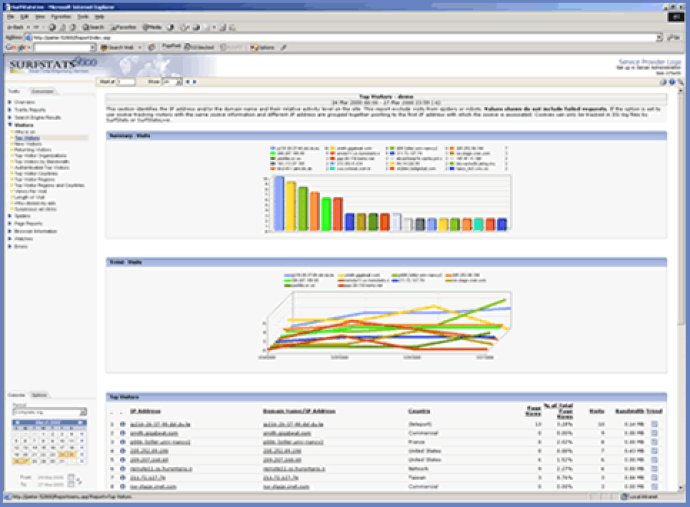Click the Service Provider Logo link
The image size is (690, 507).
650,62
